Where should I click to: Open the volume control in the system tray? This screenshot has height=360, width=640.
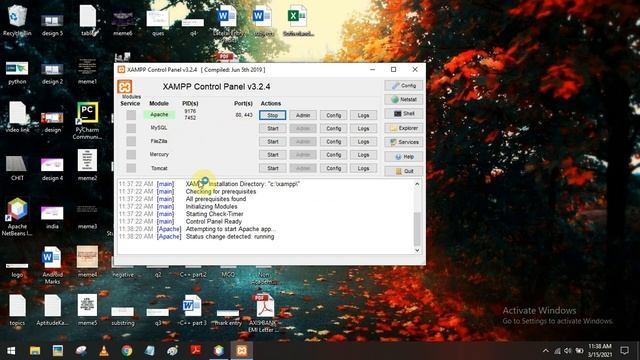568,351
